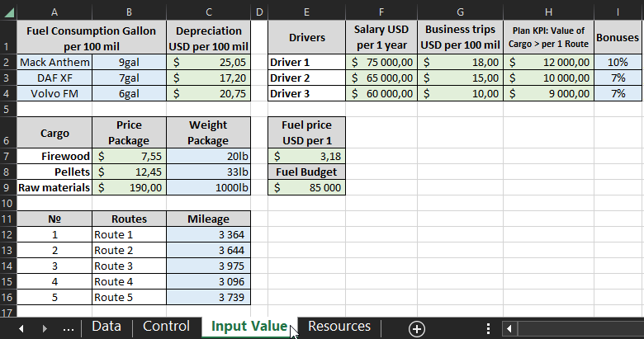Click the New sheet plus icon
This screenshot has width=644, height=339.
pyautogui.click(x=417, y=328)
